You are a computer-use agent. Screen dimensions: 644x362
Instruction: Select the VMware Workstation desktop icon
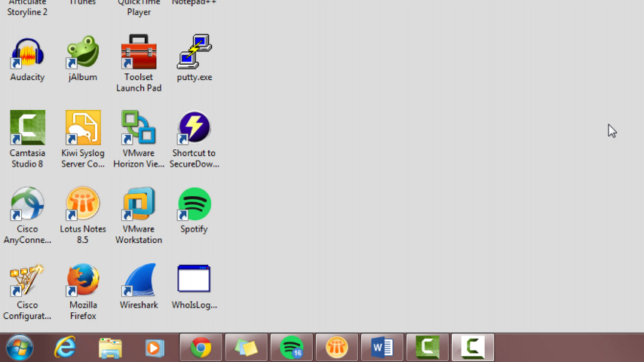[139, 205]
